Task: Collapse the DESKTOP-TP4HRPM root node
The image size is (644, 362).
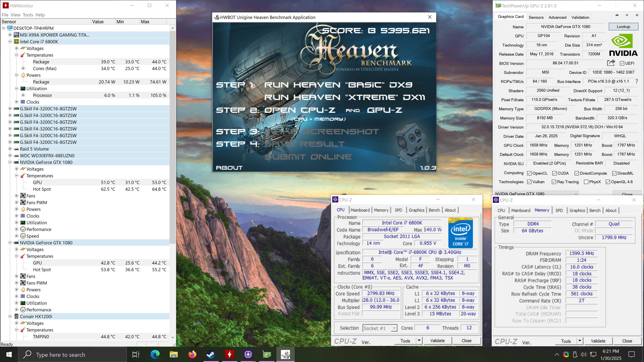Action: tap(4, 28)
